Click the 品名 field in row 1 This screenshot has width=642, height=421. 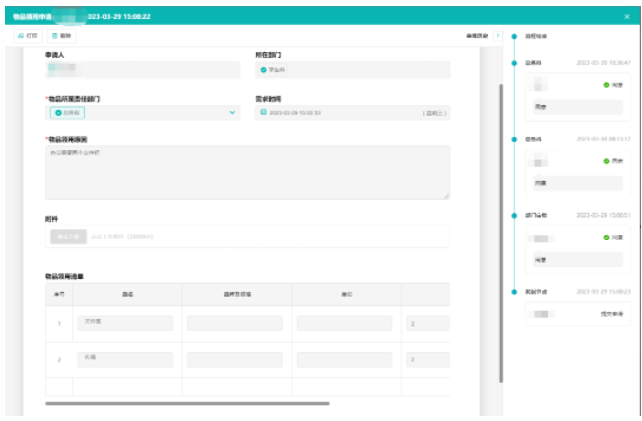(125, 323)
